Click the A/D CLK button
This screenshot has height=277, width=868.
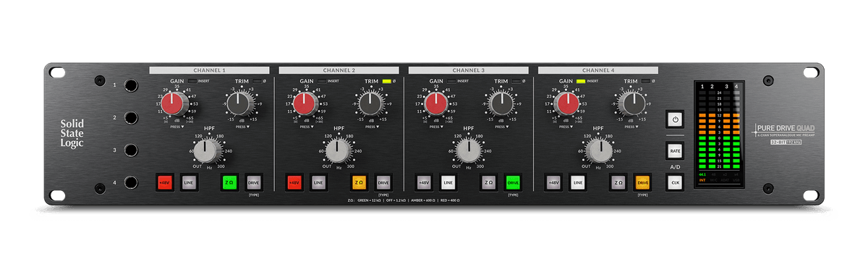pyautogui.click(x=674, y=182)
